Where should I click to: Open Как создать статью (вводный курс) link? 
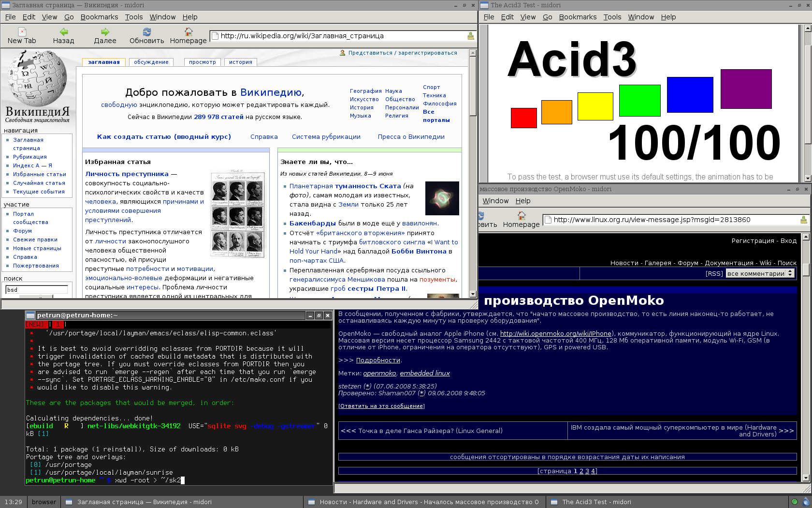[164, 137]
